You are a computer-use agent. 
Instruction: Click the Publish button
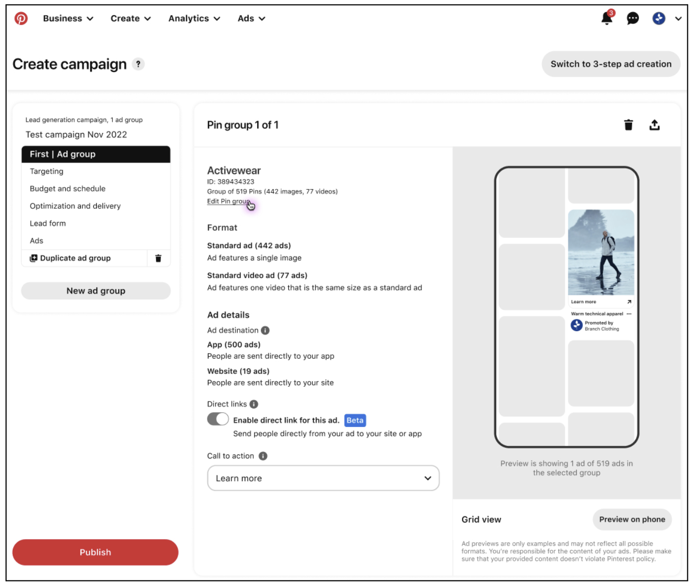(95, 552)
